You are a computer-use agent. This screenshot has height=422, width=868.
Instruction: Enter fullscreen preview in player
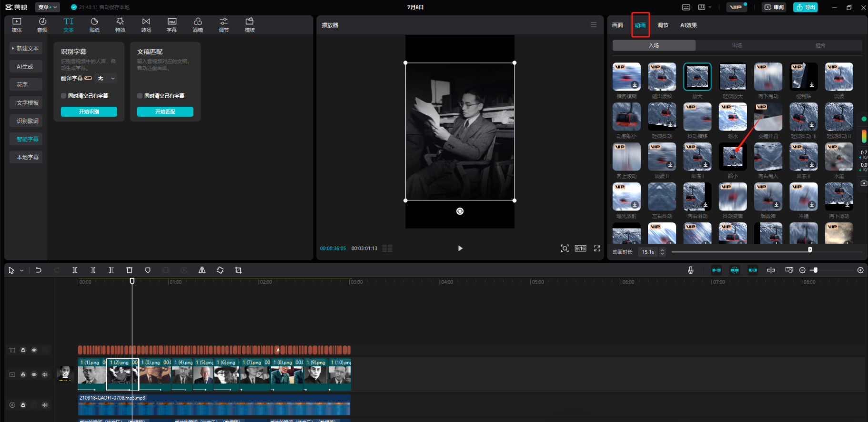[x=597, y=248]
